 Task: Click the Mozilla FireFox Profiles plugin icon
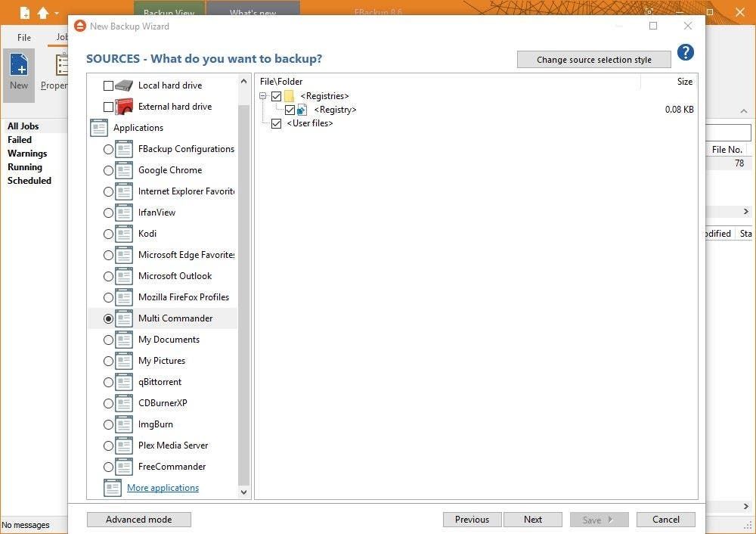point(124,297)
